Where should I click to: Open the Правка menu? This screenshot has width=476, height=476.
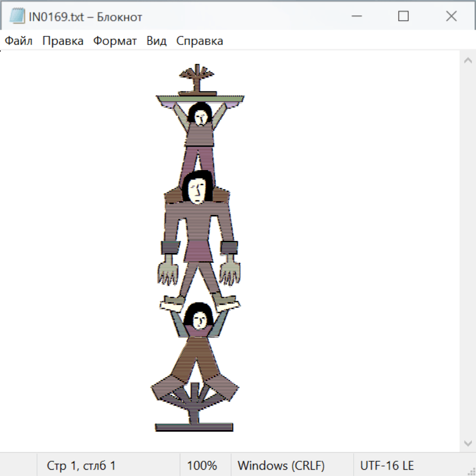(x=63, y=41)
